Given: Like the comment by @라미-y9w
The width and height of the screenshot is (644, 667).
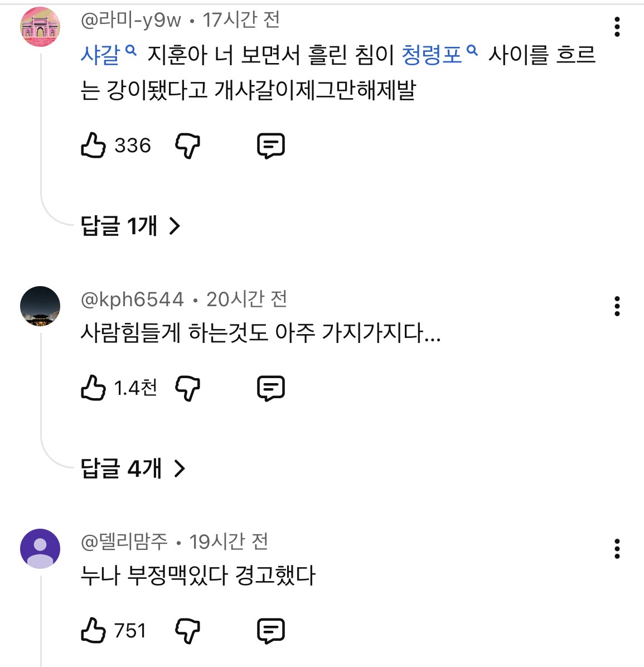Looking at the screenshot, I should (93, 145).
